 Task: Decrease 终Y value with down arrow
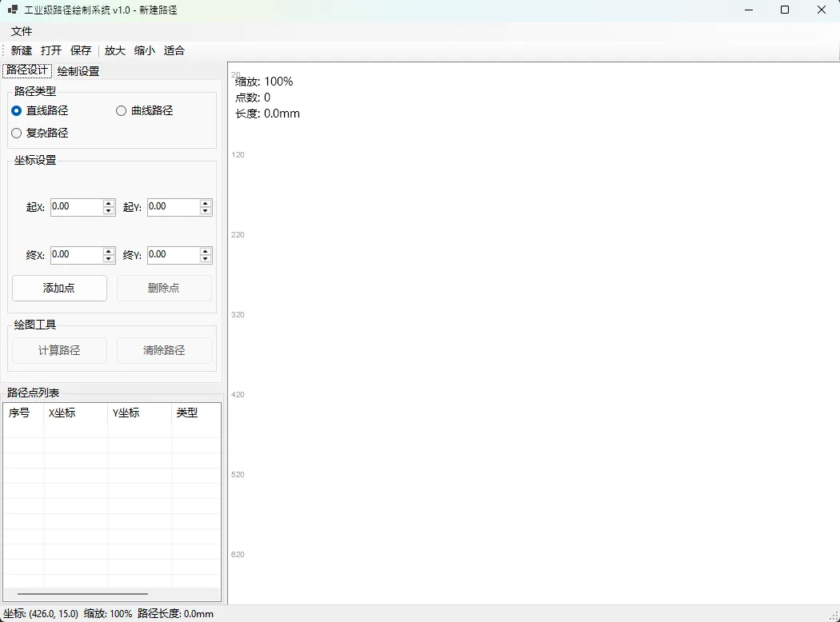click(206, 259)
